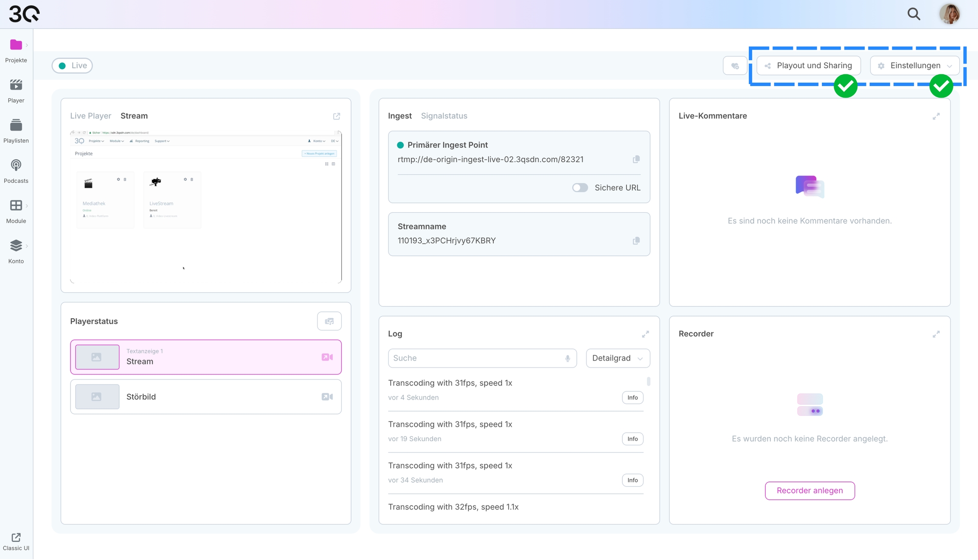Copy the Streamname value

point(636,241)
